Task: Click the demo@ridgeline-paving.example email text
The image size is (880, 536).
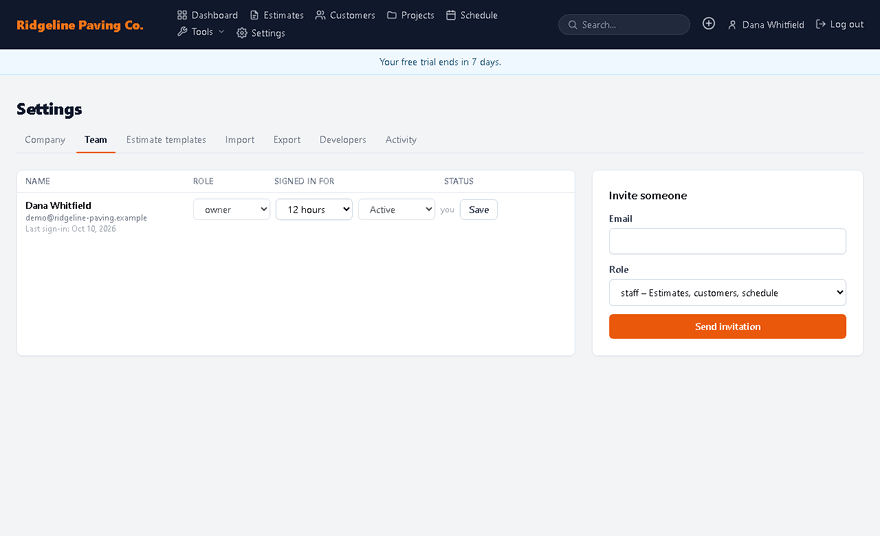Action: pos(86,218)
